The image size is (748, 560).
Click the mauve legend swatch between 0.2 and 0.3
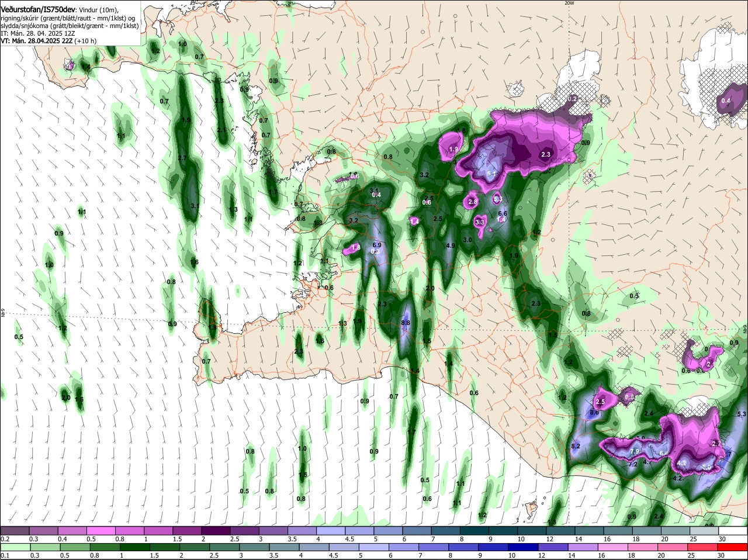(x=16, y=530)
